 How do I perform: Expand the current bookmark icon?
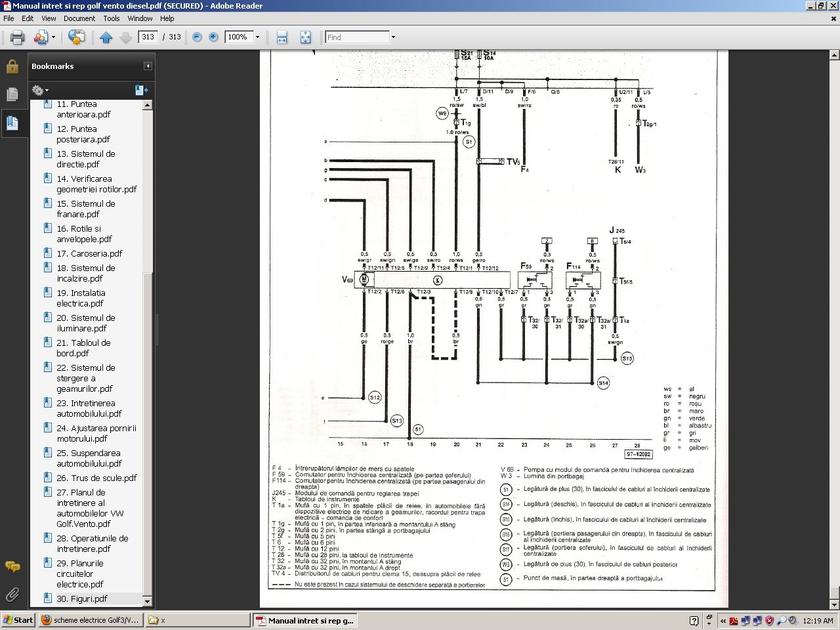[141, 90]
